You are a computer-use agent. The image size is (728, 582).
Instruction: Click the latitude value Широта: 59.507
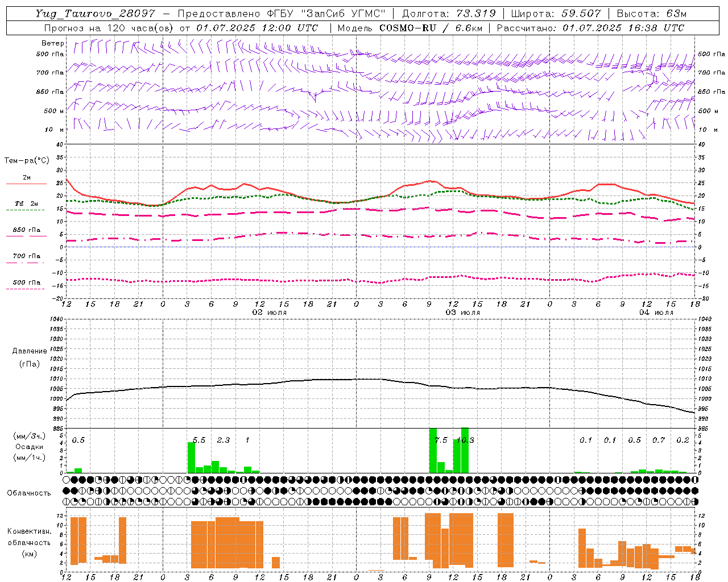click(556, 14)
